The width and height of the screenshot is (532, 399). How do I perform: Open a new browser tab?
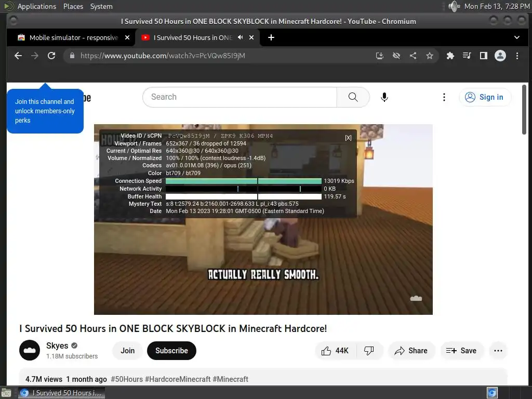(271, 37)
